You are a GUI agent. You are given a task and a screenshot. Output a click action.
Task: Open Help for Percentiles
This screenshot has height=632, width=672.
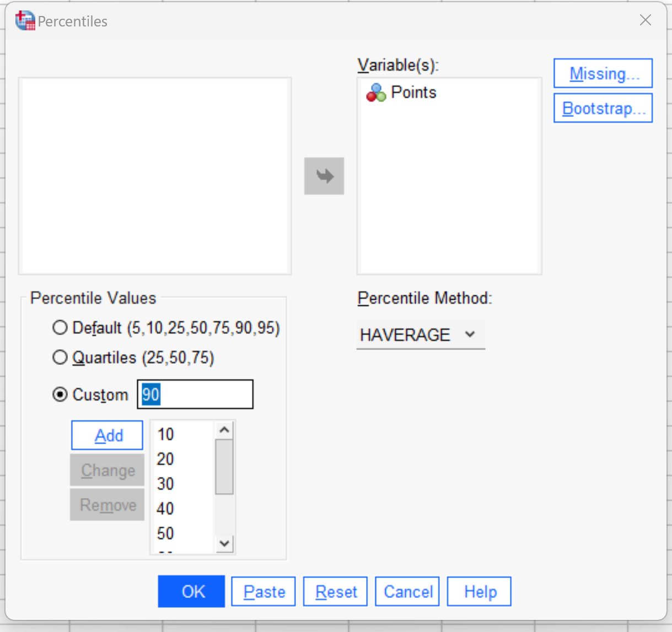(479, 592)
